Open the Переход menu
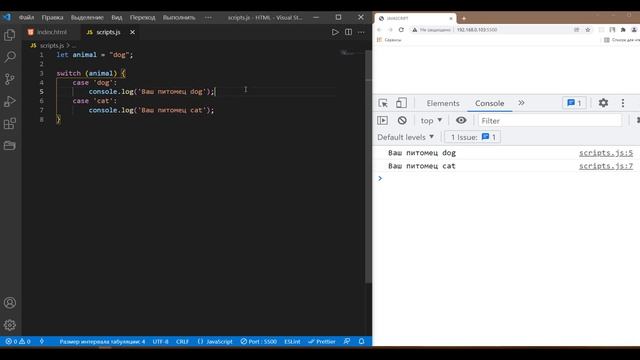 [142, 18]
